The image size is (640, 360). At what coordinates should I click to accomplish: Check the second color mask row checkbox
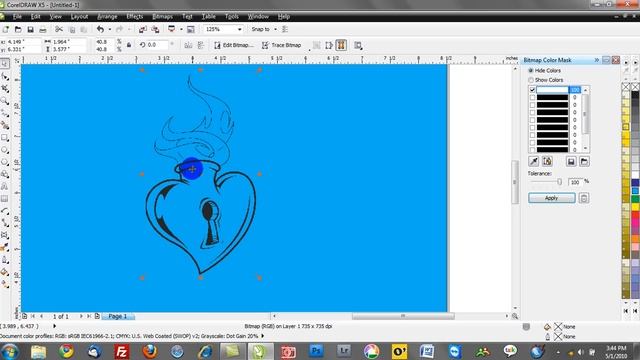[x=532, y=98]
